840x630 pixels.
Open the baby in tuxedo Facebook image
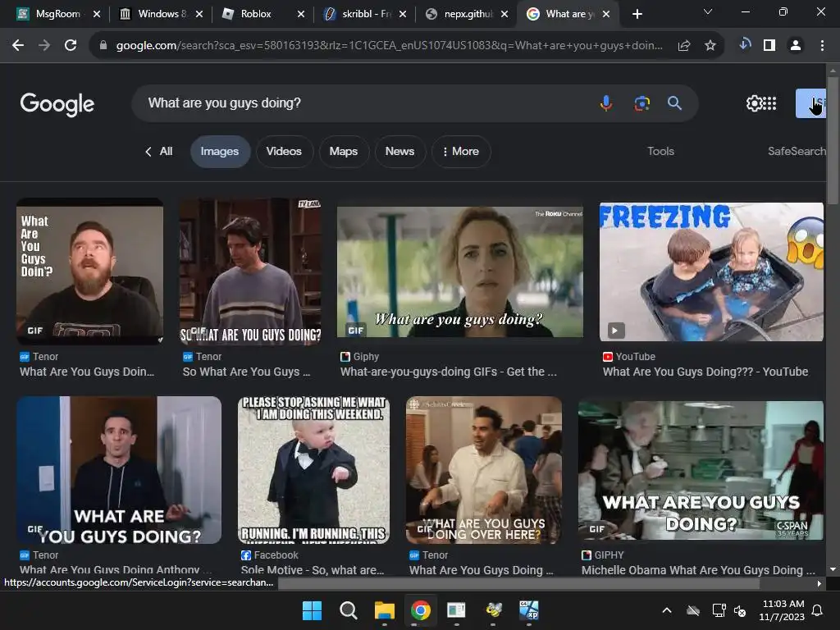pyautogui.click(x=314, y=470)
